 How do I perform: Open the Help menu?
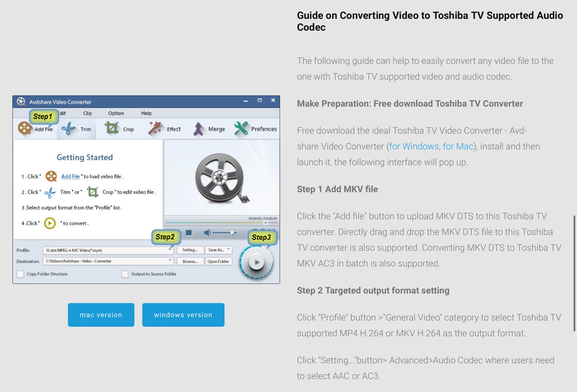(146, 113)
